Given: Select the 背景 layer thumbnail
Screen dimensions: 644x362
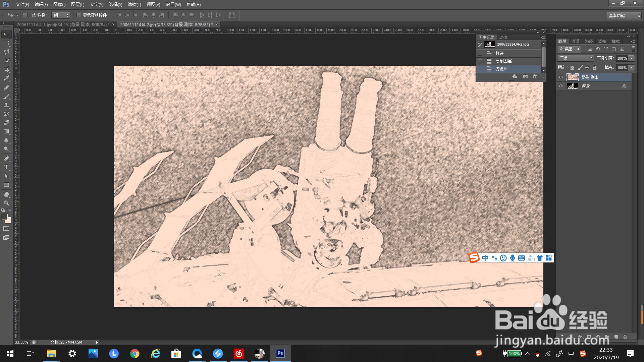Looking at the screenshot, I should pyautogui.click(x=572, y=86).
